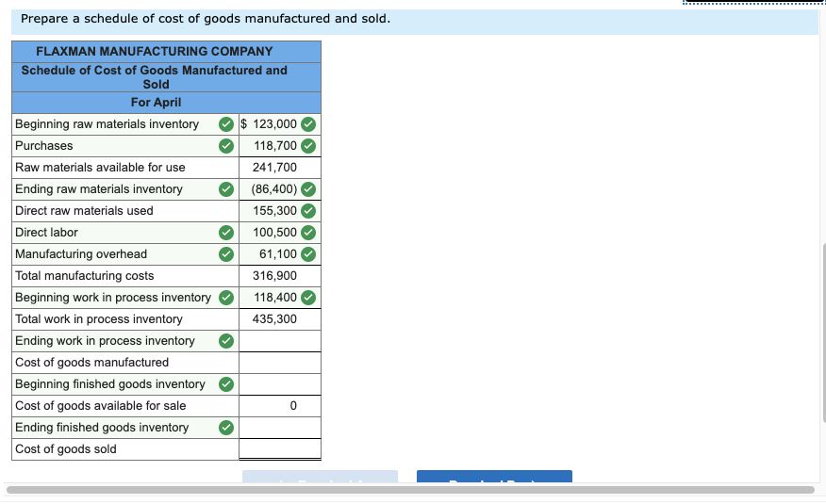The height and width of the screenshot is (504, 826).
Task: Click the $ 123,000 amount cell
Action: point(280,124)
